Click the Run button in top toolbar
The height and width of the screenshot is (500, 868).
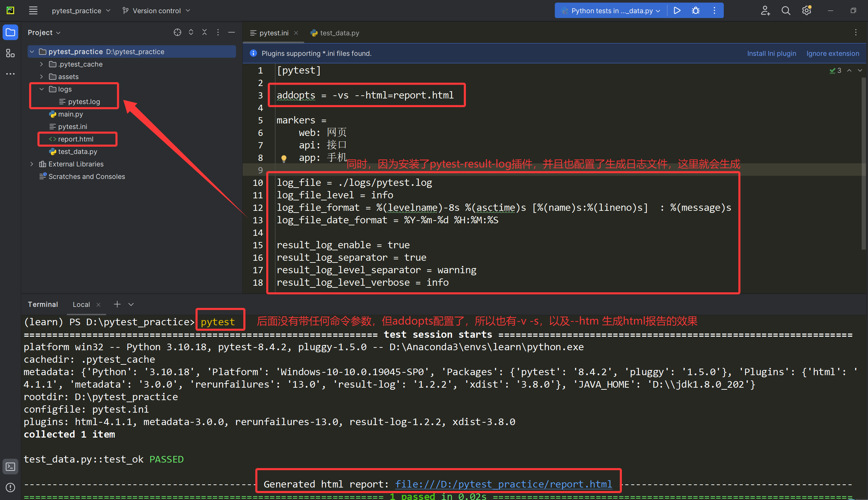677,11
